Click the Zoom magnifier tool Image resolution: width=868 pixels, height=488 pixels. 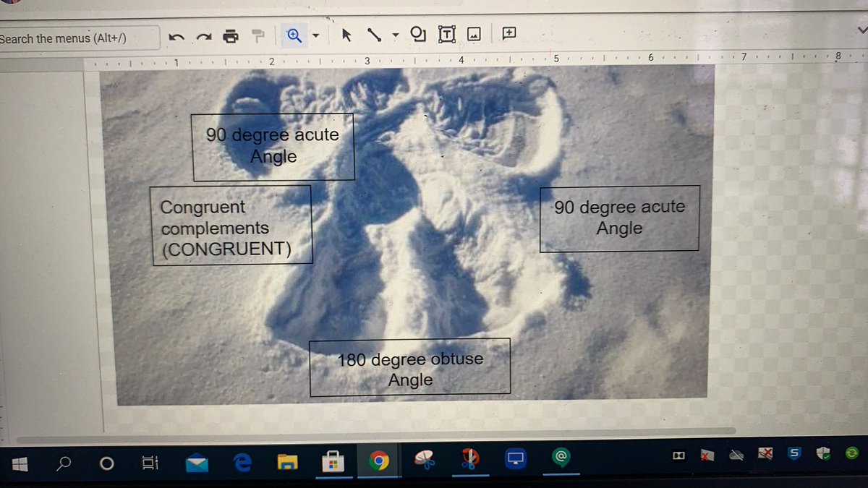coord(294,35)
